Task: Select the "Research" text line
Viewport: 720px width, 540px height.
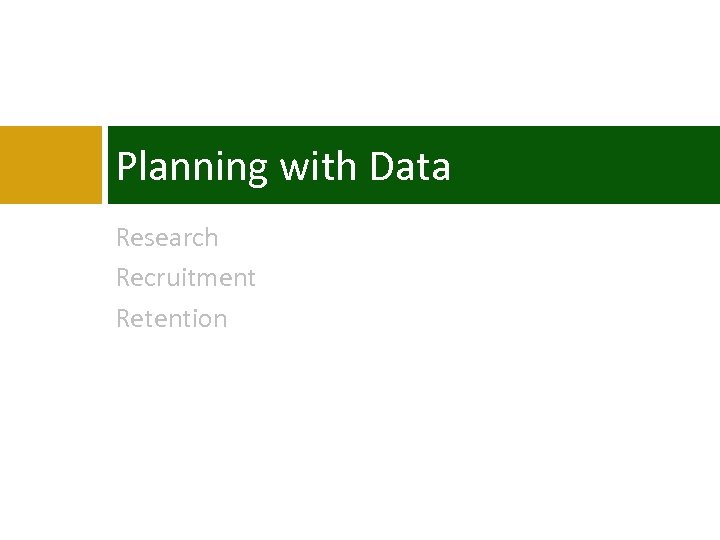Action: (167, 238)
